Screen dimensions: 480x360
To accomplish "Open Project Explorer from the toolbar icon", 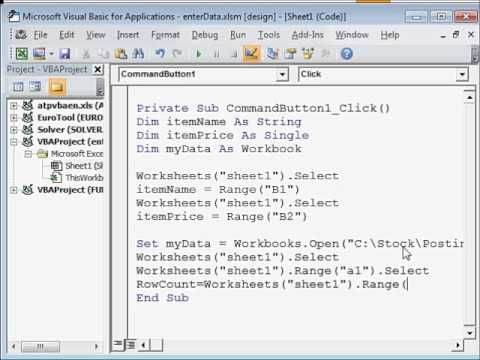I will (273, 54).
